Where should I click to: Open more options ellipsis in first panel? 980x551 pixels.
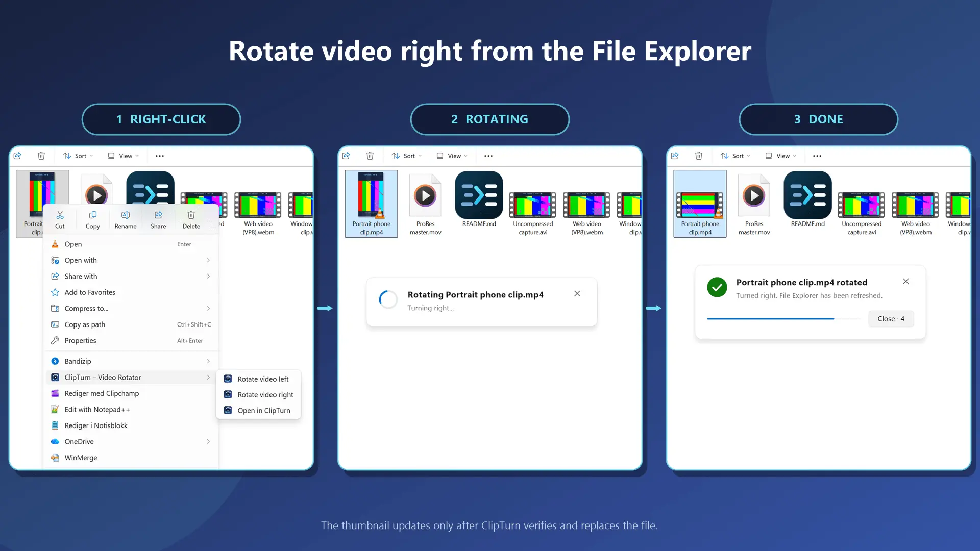[x=160, y=156]
